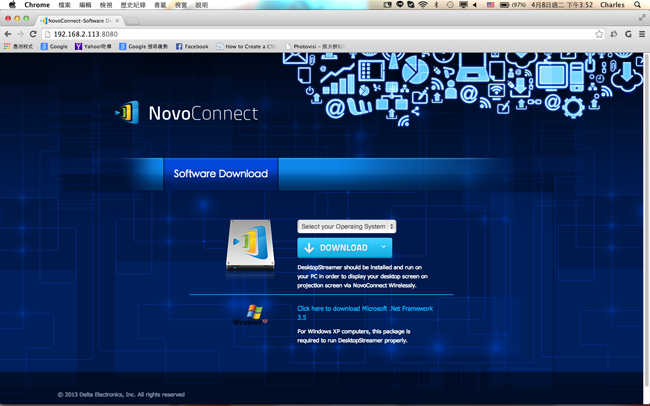Open the 說明 (Help) menu
650x406 pixels.
(x=201, y=5)
